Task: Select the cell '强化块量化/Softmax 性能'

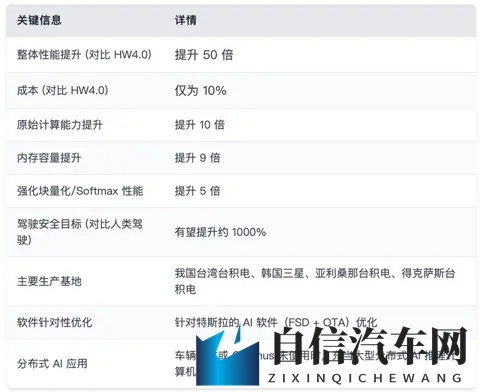Action: pyautogui.click(x=80, y=191)
